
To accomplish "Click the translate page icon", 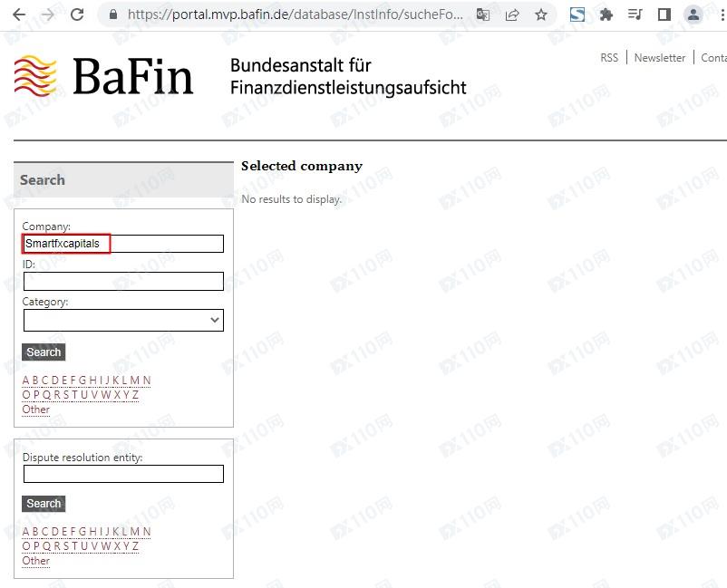I will [484, 14].
